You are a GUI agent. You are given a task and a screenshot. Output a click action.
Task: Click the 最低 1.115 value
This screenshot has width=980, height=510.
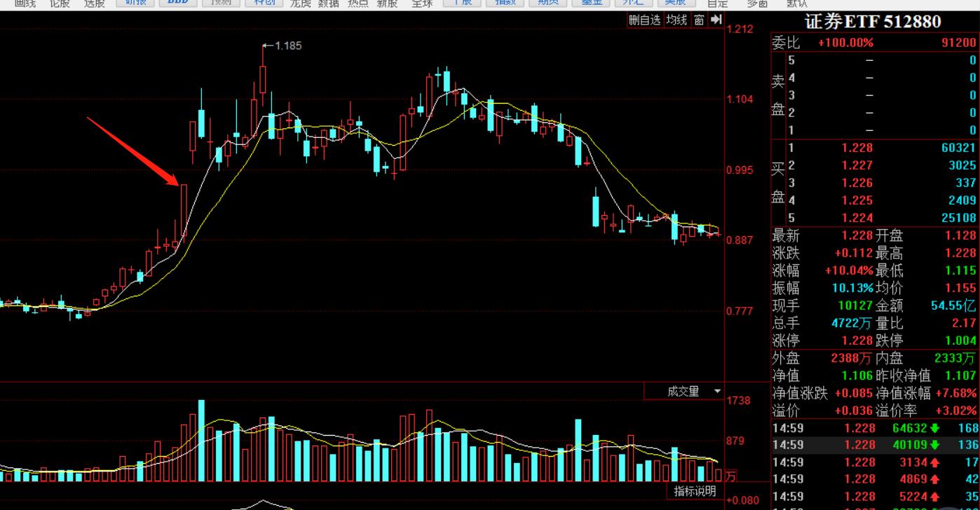click(x=960, y=270)
